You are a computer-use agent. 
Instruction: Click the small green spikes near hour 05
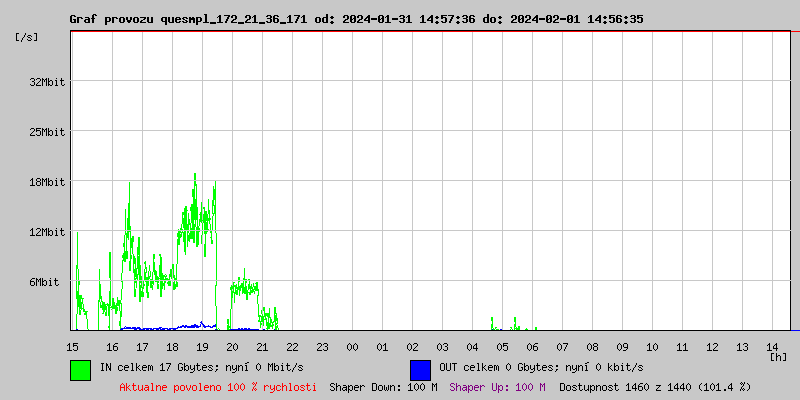[514, 324]
